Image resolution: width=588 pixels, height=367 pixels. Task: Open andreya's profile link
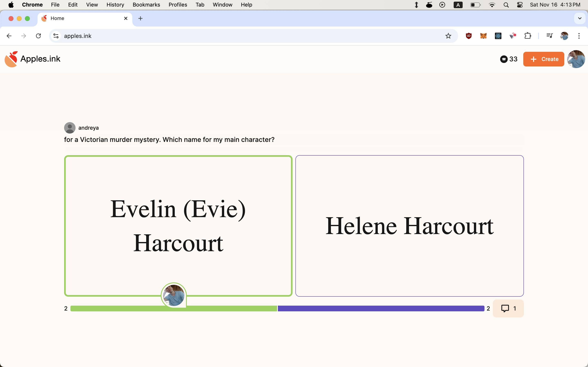point(88,128)
